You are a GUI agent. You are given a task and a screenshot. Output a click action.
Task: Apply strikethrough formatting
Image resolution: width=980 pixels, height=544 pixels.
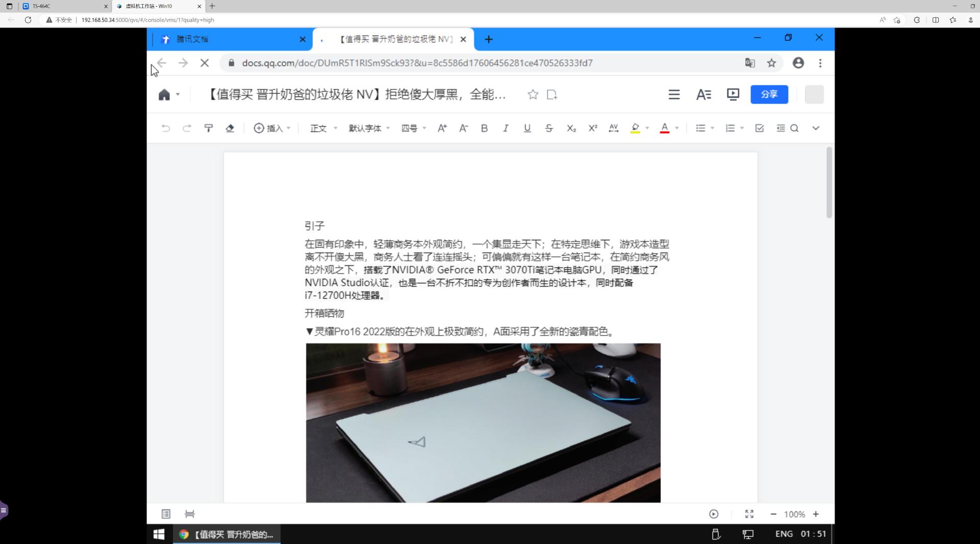[549, 128]
